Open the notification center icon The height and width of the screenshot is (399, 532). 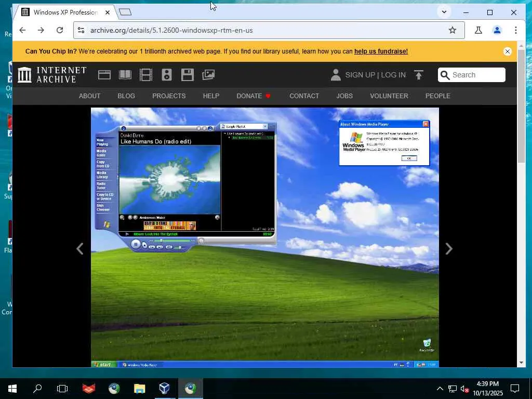[x=515, y=389]
